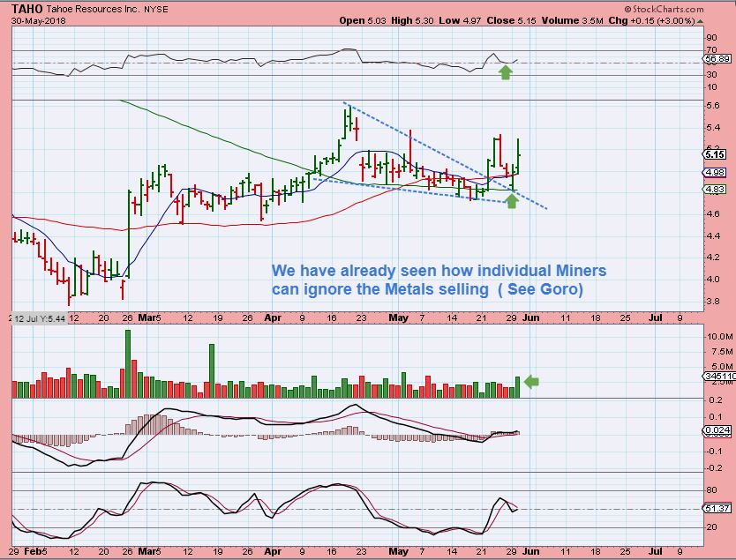The width and height of the screenshot is (736, 560).
Task: Click the 80 stochastic axis label
Action: 711,490
